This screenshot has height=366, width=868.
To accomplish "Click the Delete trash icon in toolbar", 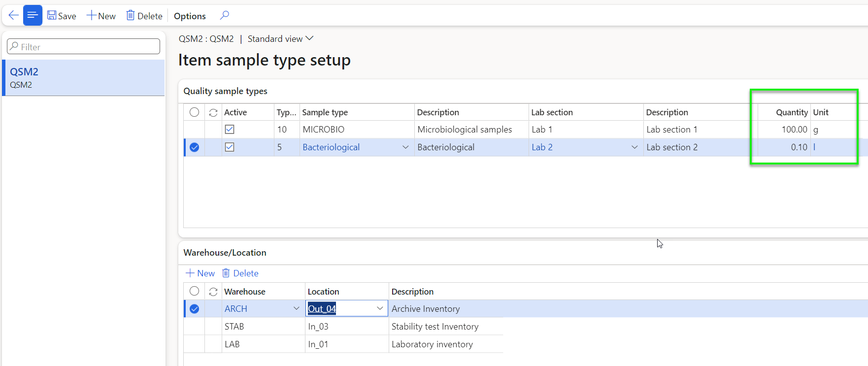I will 131,15.
